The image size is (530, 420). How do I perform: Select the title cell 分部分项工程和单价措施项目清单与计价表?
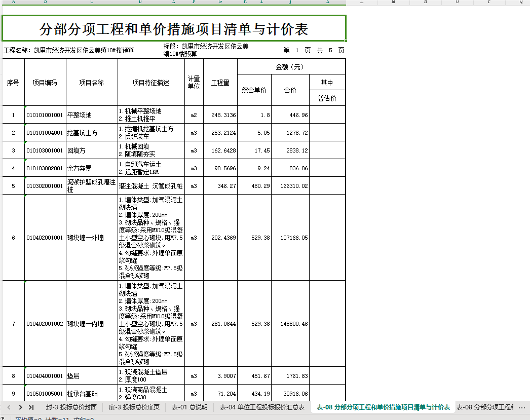click(174, 28)
